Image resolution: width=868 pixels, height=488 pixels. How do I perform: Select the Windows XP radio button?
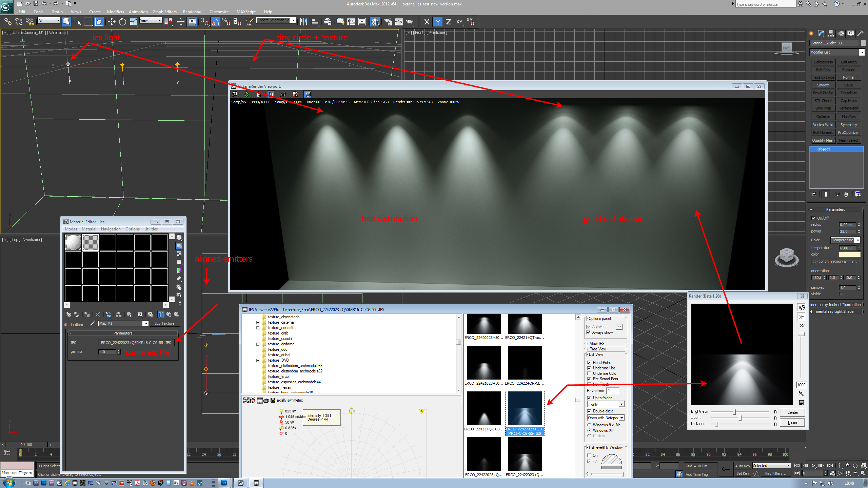(589, 430)
